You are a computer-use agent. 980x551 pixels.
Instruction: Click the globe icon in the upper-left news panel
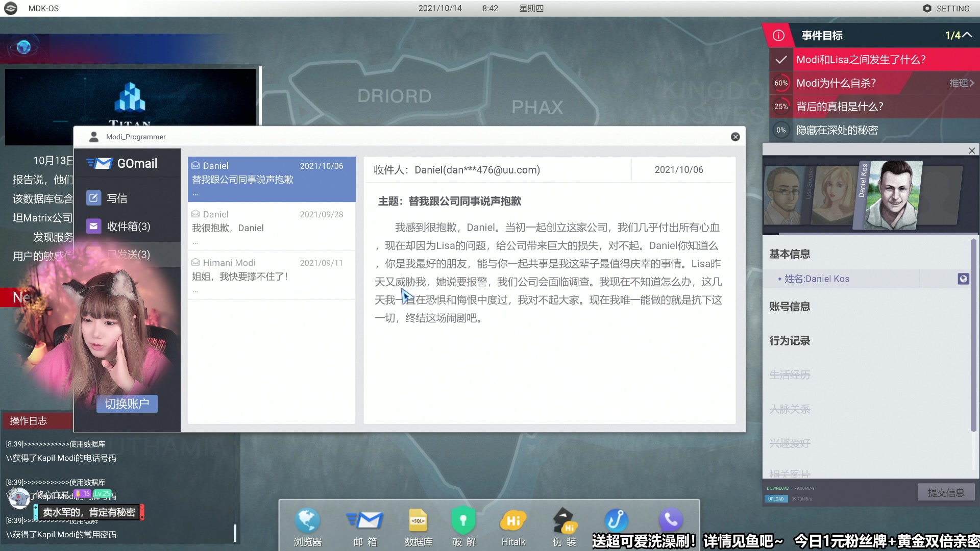(23, 47)
